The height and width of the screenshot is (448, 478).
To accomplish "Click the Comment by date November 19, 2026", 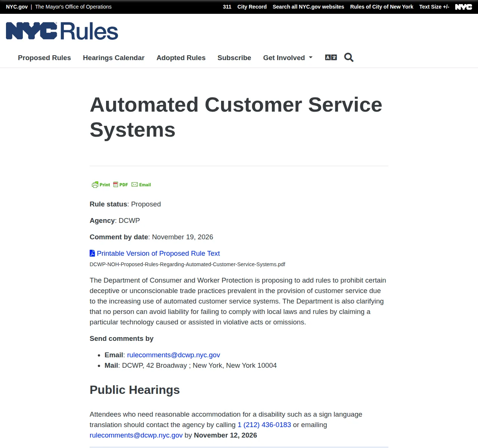I will tap(151, 237).
